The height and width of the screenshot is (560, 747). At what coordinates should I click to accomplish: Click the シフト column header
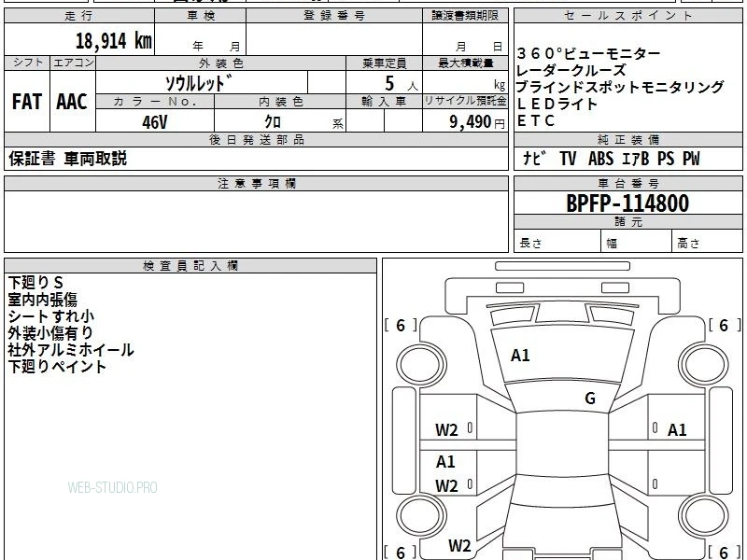[28, 63]
